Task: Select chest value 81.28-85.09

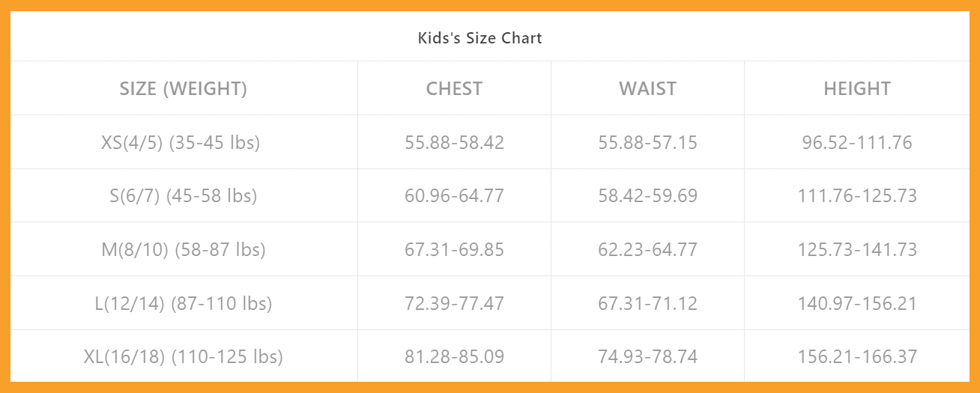Action: tap(454, 356)
